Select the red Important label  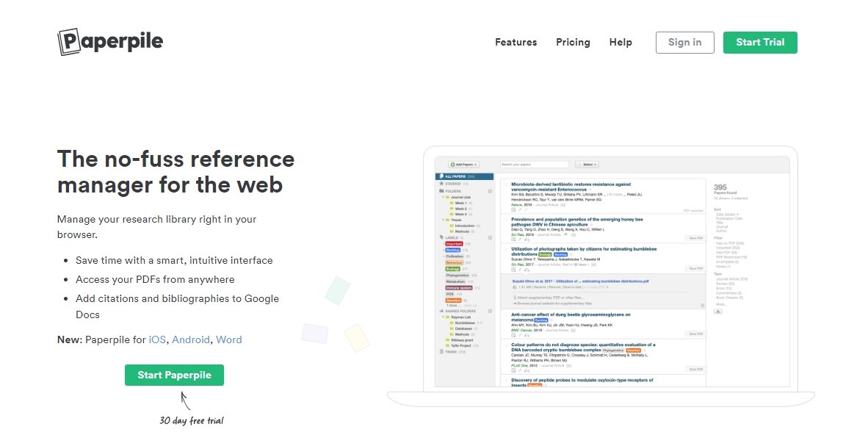coord(454,244)
